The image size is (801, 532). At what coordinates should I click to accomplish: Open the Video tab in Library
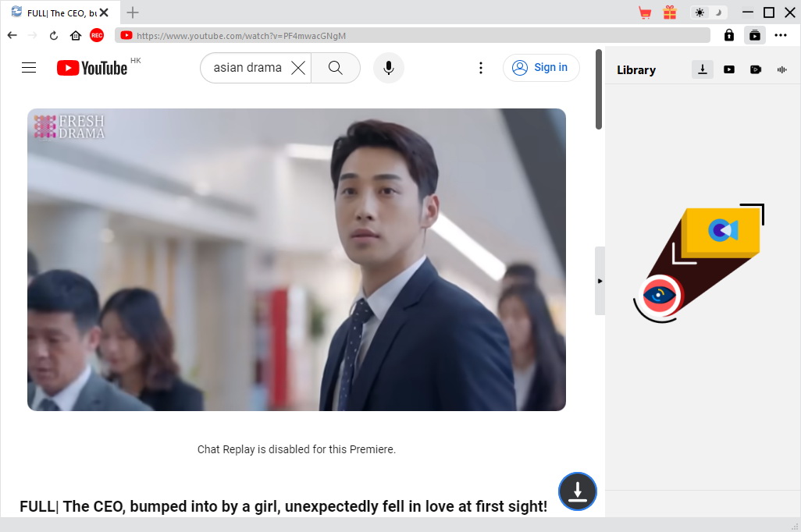[729, 69]
